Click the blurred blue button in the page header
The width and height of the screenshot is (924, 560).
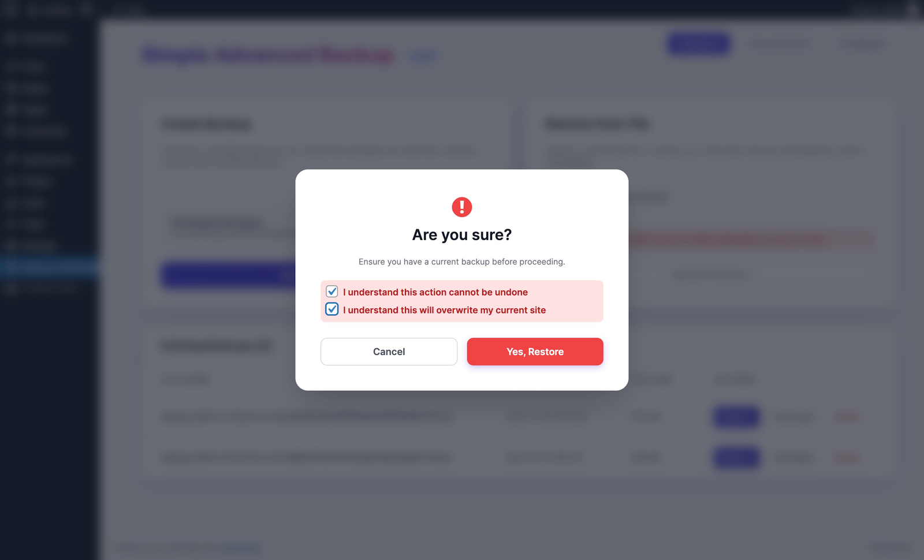click(x=699, y=44)
